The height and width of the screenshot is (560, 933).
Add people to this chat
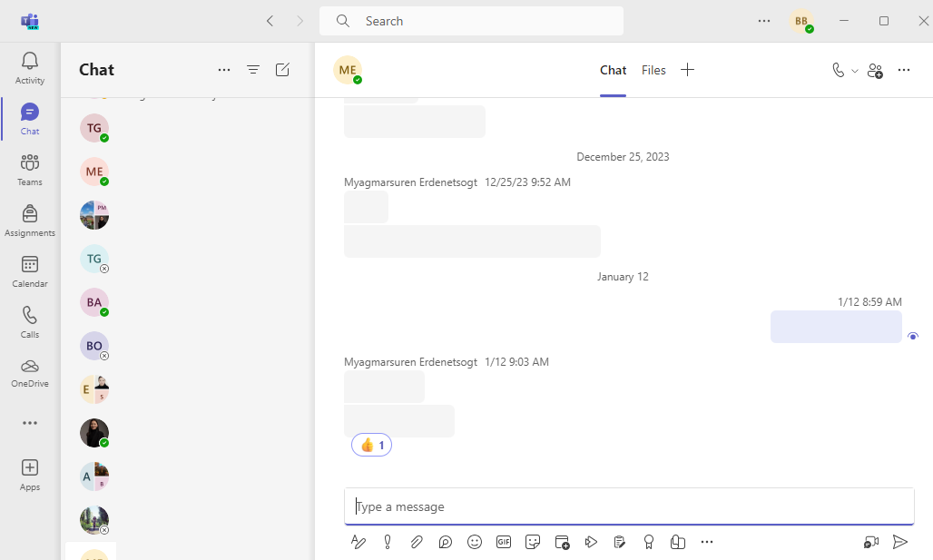875,70
